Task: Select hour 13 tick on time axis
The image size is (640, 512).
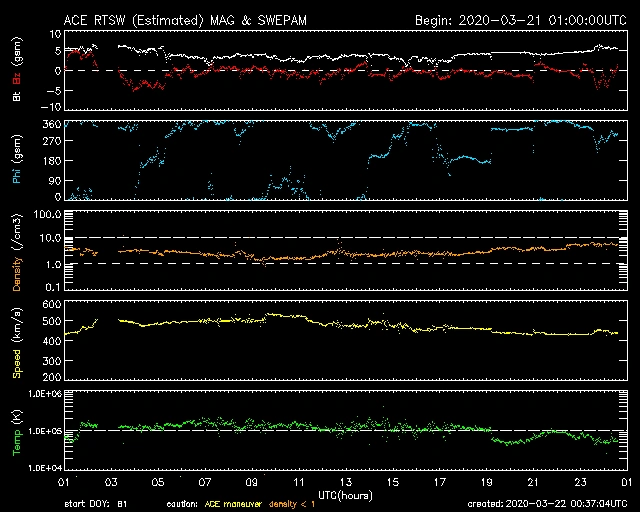Action: click(x=345, y=481)
